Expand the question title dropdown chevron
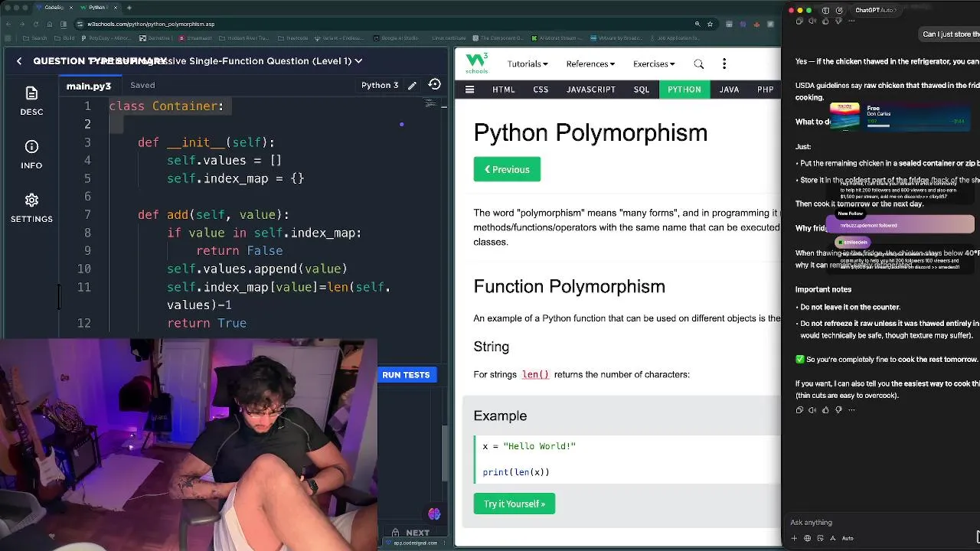Image resolution: width=980 pixels, height=551 pixels. (358, 60)
